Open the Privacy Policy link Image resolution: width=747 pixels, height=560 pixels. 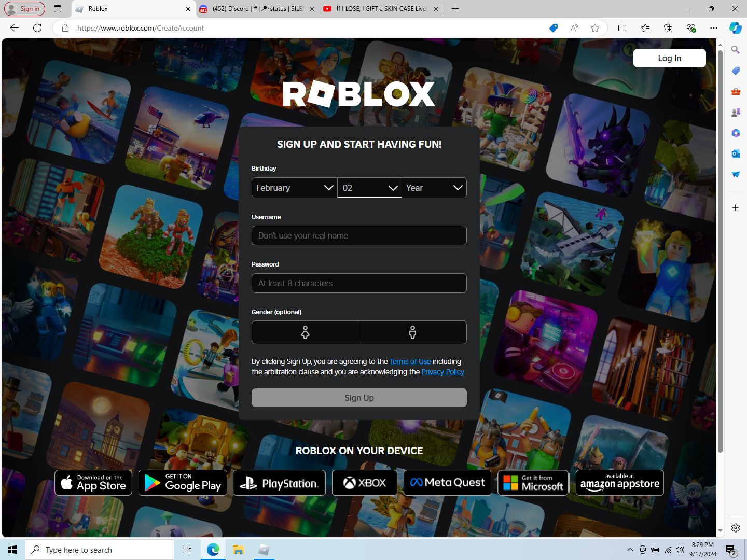click(442, 372)
